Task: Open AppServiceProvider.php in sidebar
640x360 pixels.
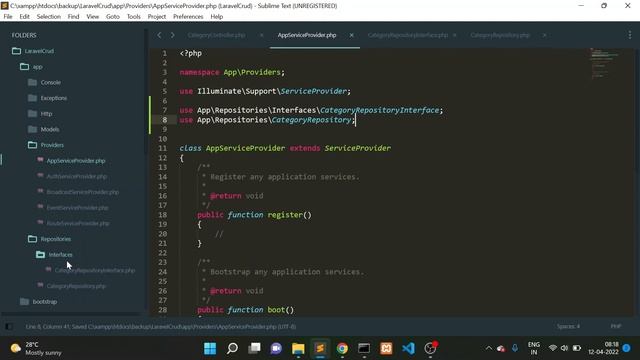Action: coord(76,161)
